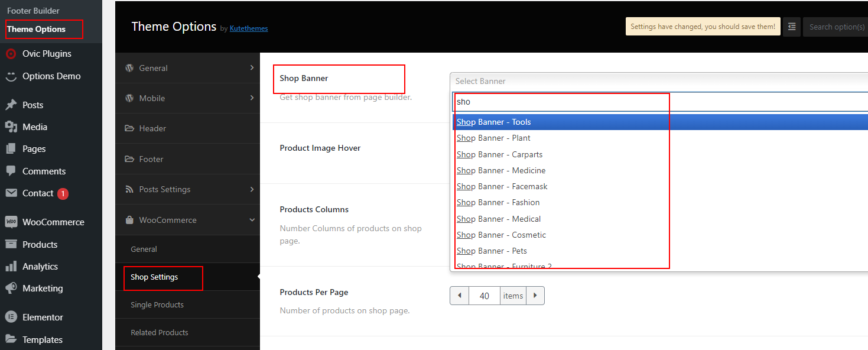Open Related Products sub-tab
The width and height of the screenshot is (868, 350).
point(187,332)
